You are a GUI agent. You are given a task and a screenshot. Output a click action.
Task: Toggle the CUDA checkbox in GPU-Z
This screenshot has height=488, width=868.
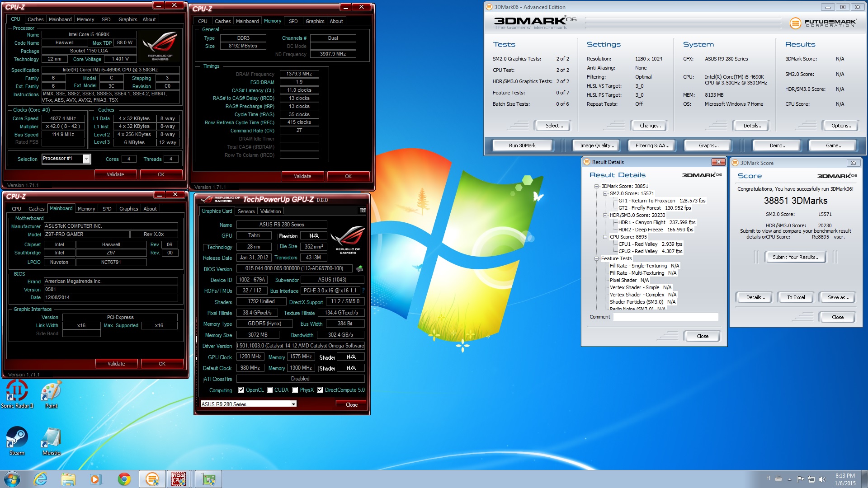tap(270, 390)
